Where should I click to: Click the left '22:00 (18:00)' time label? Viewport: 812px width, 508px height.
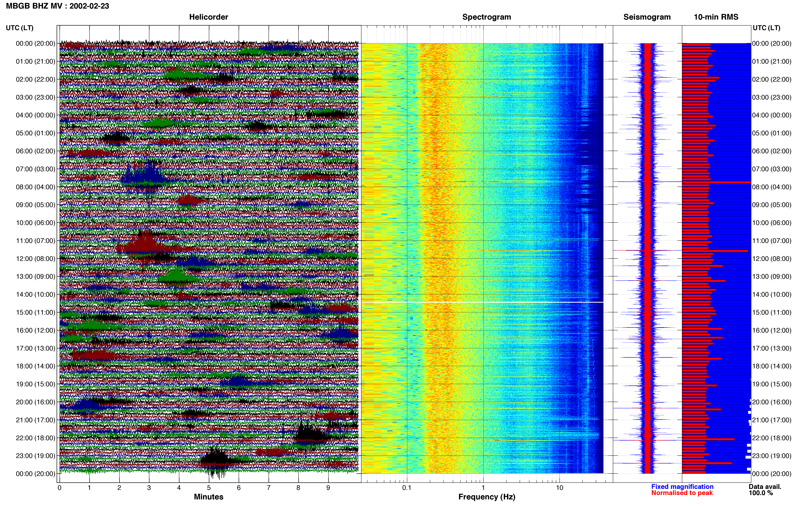[x=36, y=438]
